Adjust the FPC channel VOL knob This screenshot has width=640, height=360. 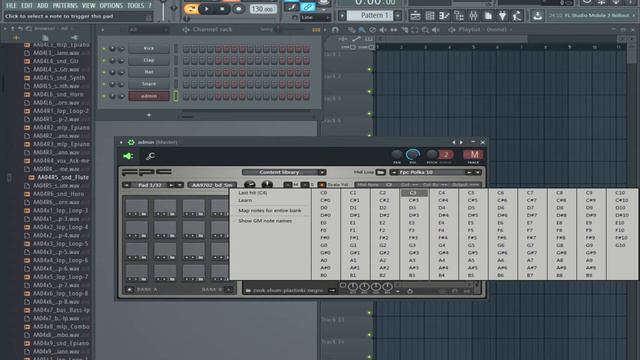tap(413, 154)
